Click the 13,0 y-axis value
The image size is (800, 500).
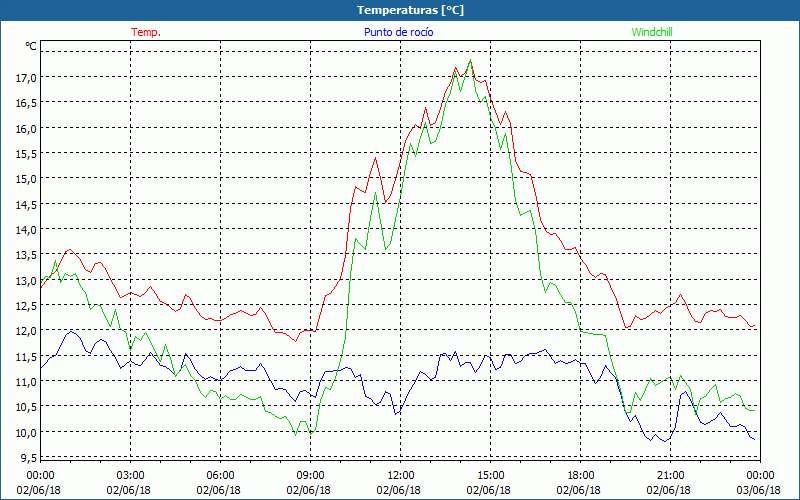pyautogui.click(x=26, y=280)
